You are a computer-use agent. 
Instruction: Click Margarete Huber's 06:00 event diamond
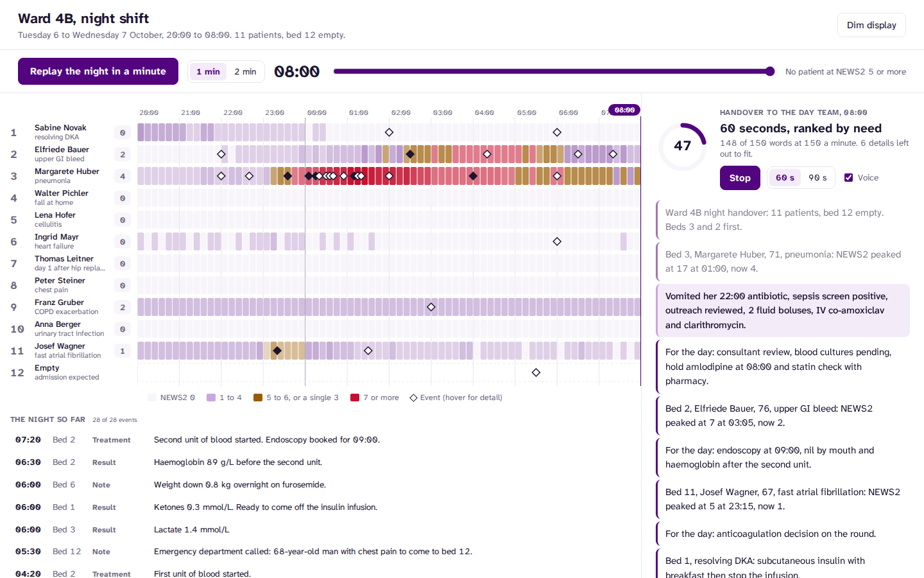(x=557, y=176)
